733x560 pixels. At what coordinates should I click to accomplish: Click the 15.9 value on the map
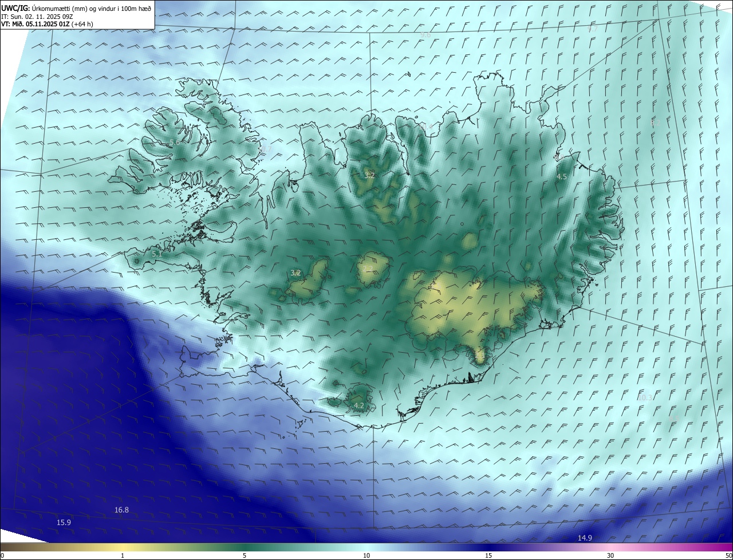point(64,522)
